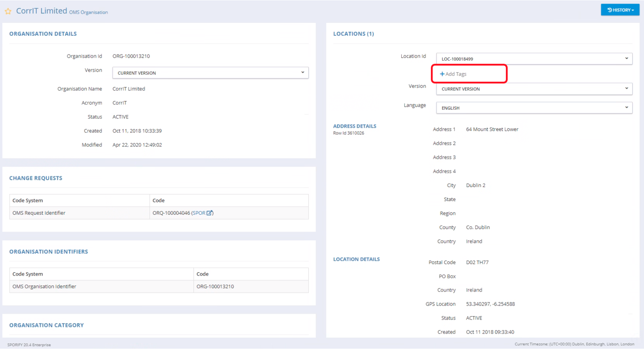Click the Organisation Category section heading

click(46, 325)
